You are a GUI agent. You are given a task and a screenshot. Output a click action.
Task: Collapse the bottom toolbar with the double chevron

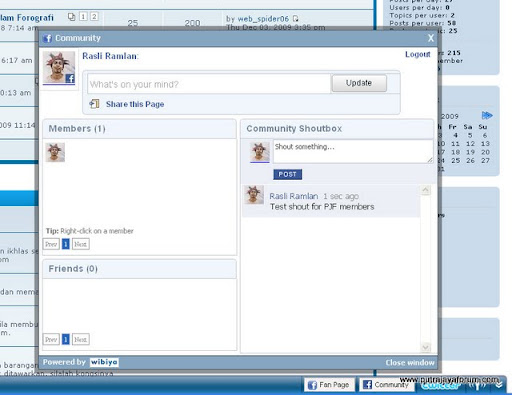tap(499, 385)
